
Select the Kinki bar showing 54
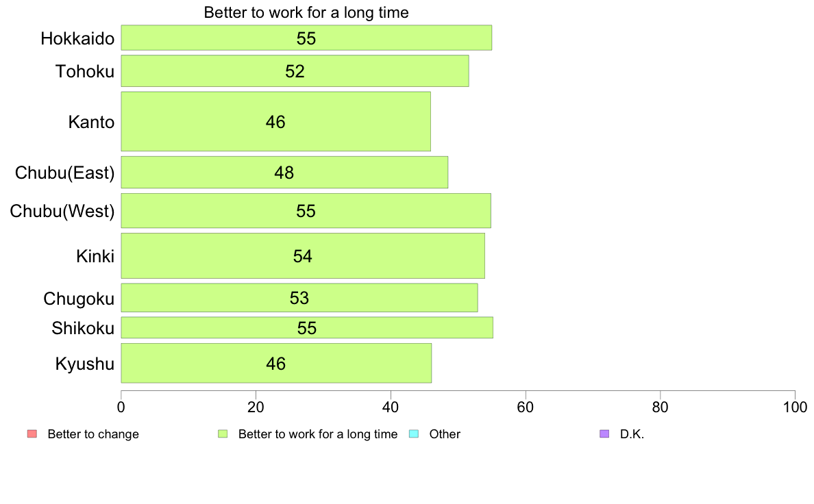click(303, 256)
